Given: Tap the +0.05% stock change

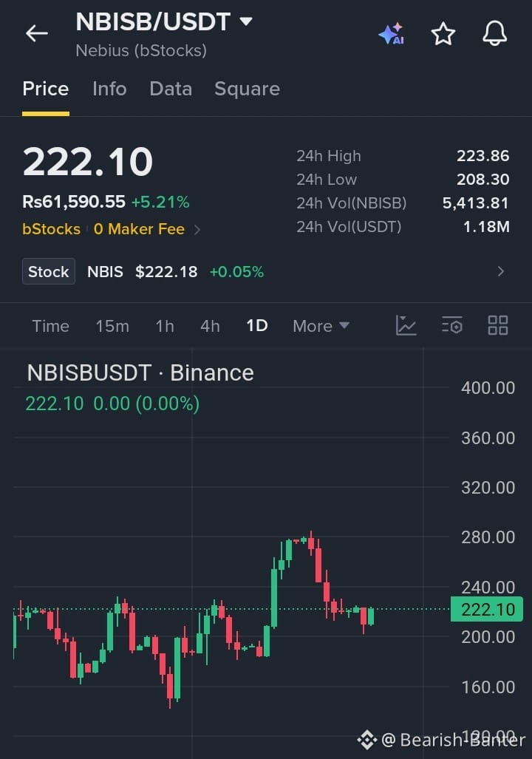Looking at the screenshot, I should [236, 271].
